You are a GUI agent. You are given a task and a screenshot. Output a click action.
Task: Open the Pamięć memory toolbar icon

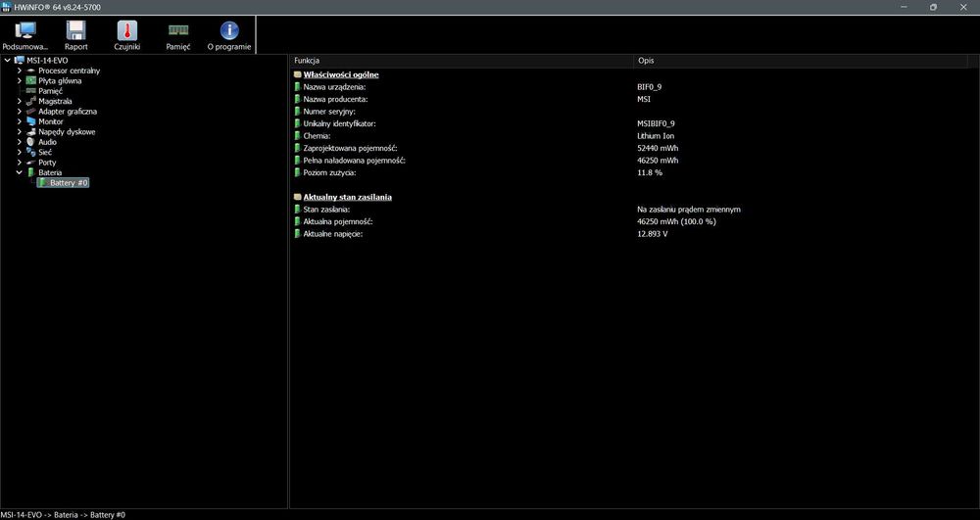[178, 30]
